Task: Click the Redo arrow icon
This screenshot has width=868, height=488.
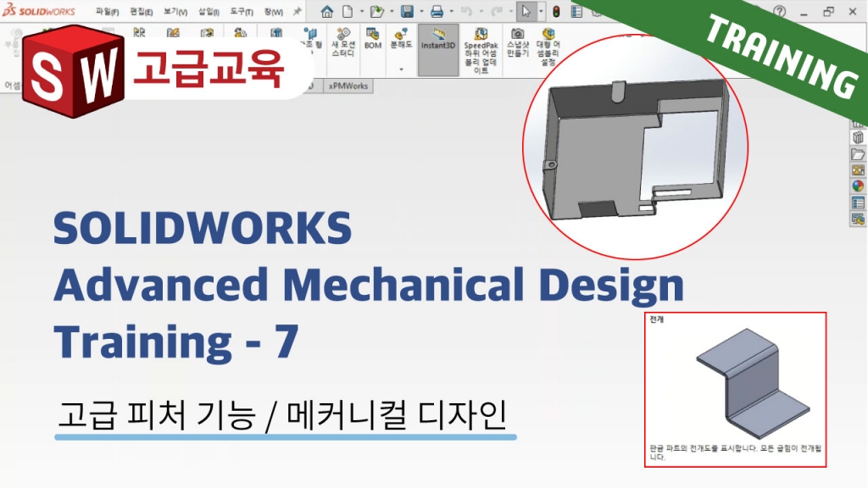Action: (497, 11)
